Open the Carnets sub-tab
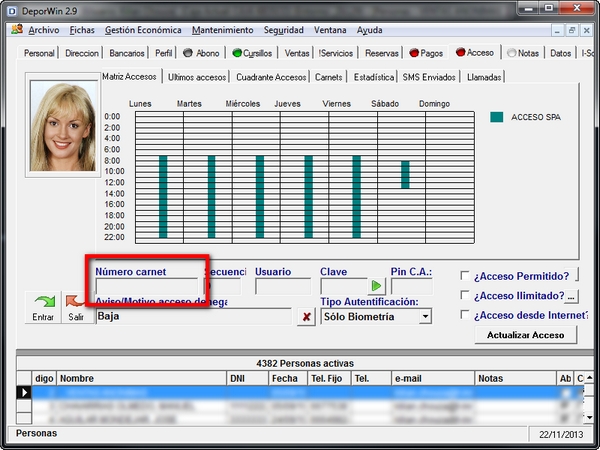This screenshot has height=450, width=600. tap(328, 77)
